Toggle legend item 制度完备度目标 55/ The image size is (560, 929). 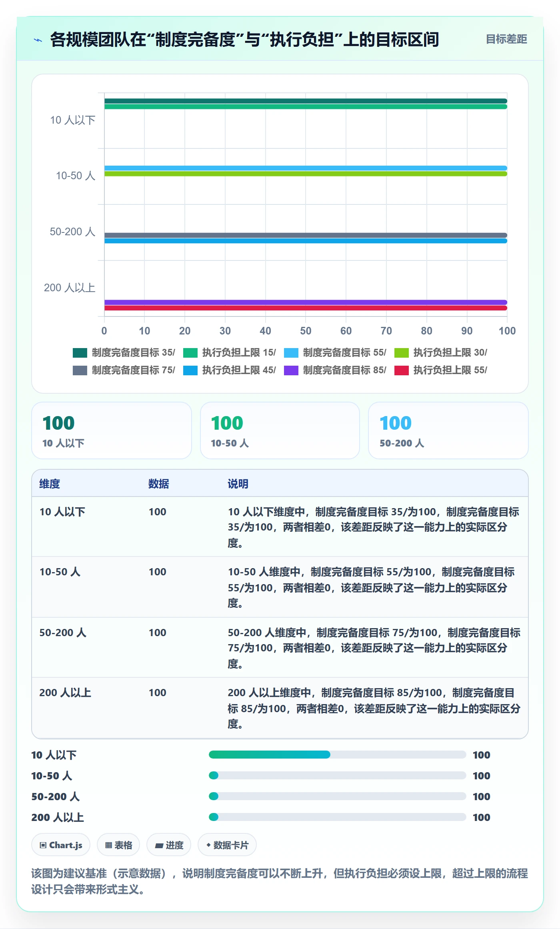pyautogui.click(x=335, y=352)
